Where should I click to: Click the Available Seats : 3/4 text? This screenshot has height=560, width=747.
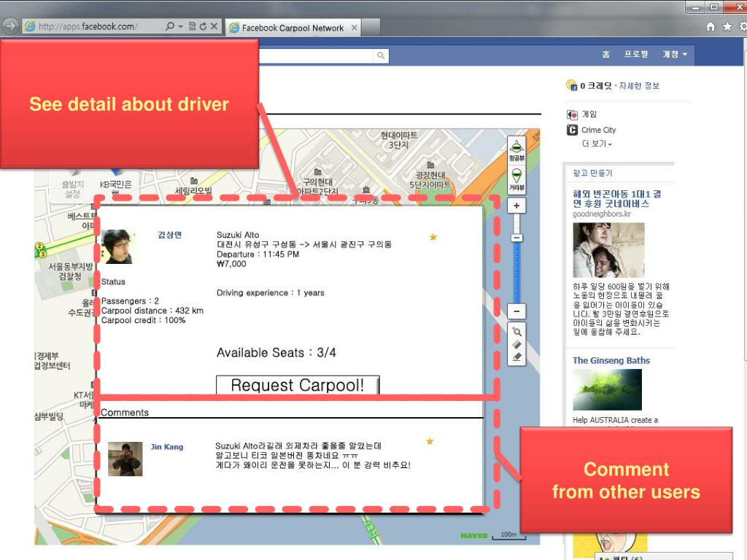click(x=276, y=353)
